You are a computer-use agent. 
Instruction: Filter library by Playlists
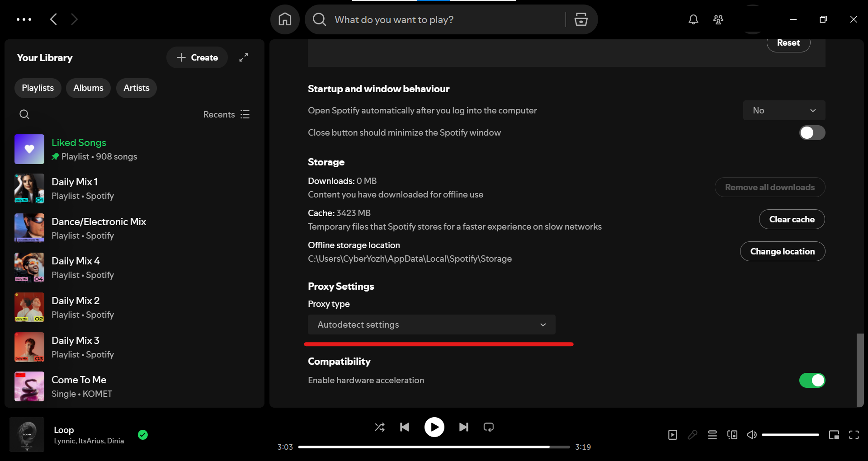38,88
